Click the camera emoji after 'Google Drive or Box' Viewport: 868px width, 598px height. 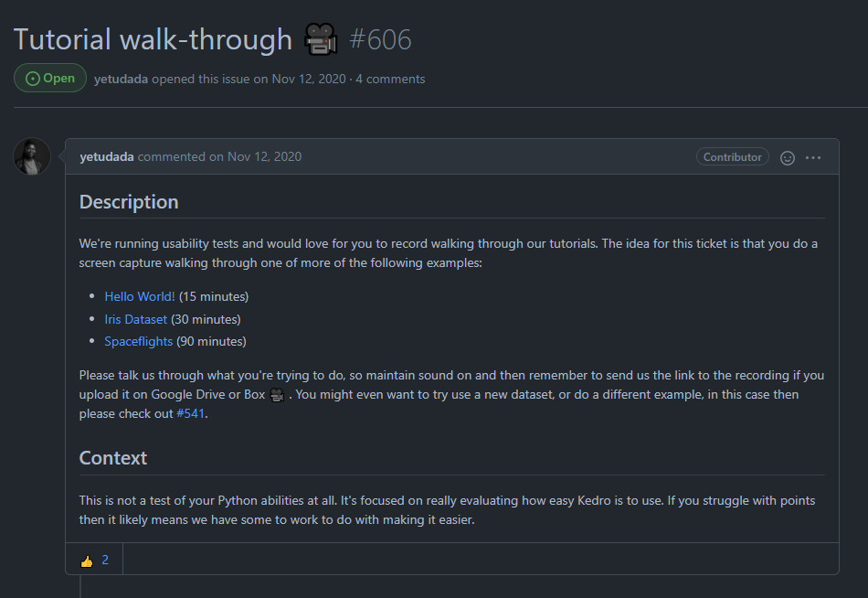[278, 395]
